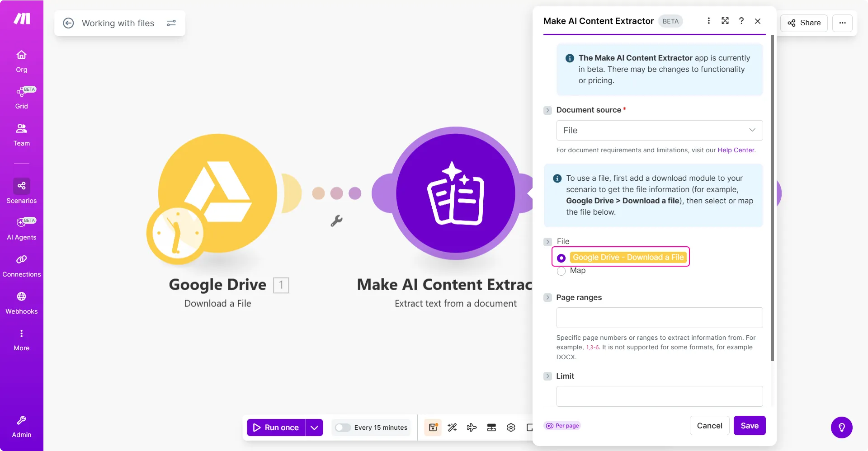Viewport: 868px width, 451px height.
Task: Go to the Team section
Action: click(x=22, y=135)
